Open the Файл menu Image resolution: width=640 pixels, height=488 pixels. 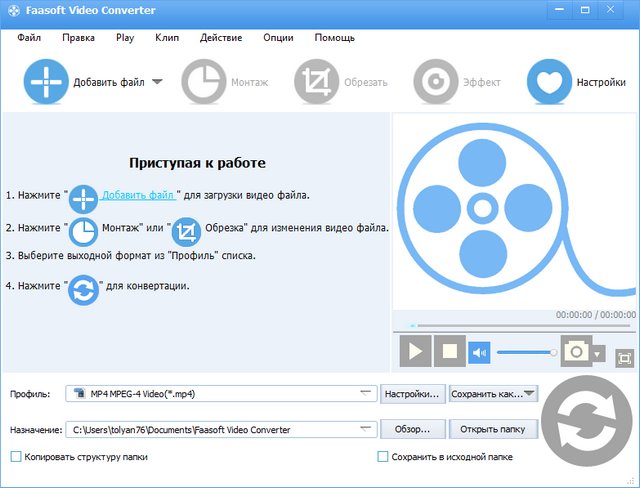click(x=29, y=37)
